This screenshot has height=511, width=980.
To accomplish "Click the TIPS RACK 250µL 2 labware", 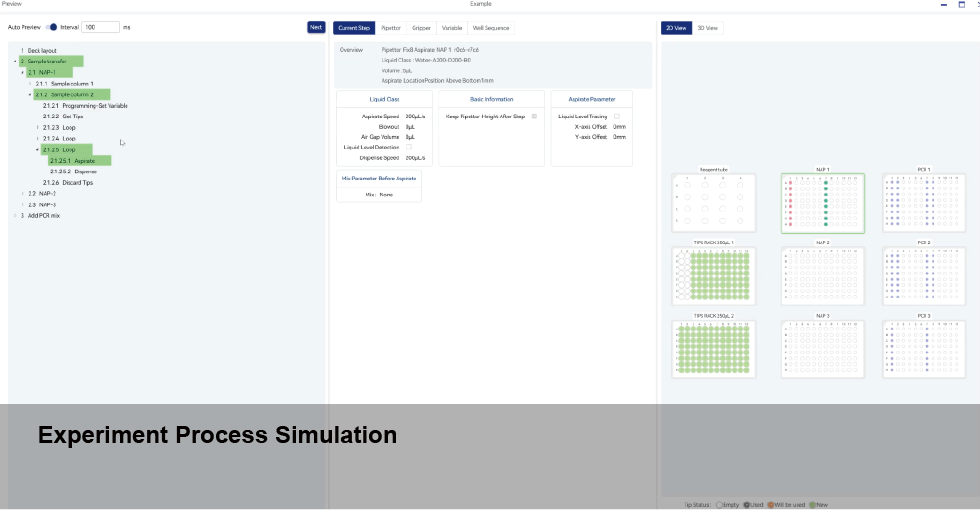I will pyautogui.click(x=714, y=349).
